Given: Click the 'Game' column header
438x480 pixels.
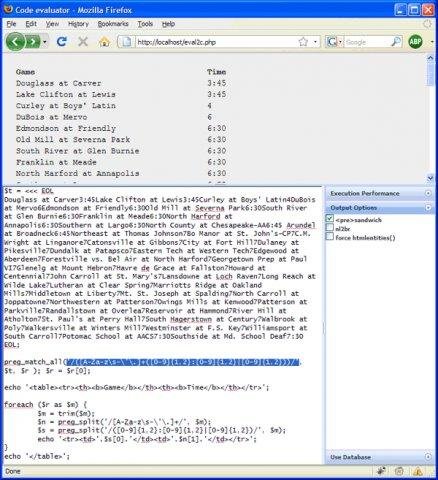Looking at the screenshot, I should click(25, 72).
